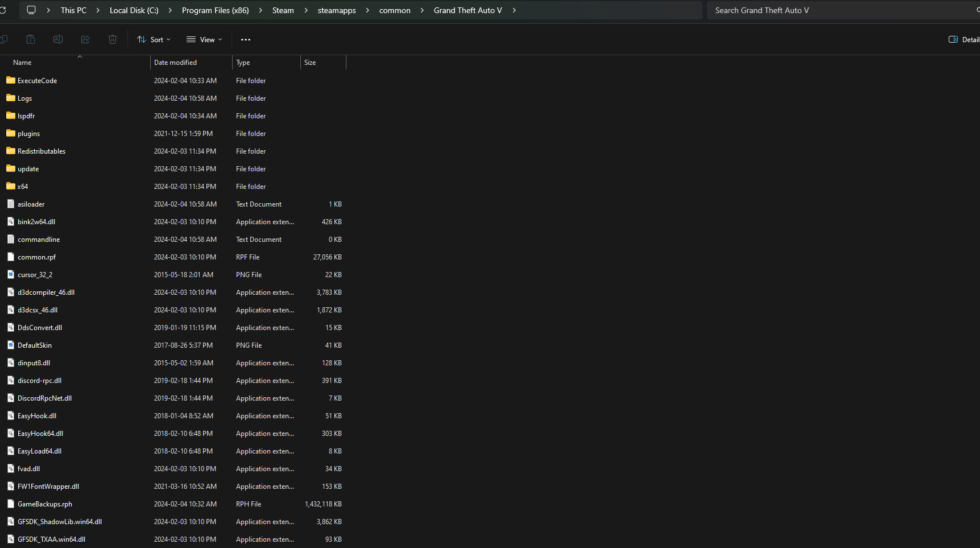The width and height of the screenshot is (980, 548).
Task: Open the Sort dropdown menu
Action: (x=154, y=39)
